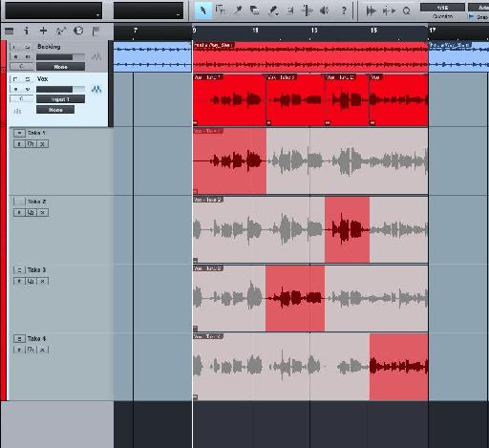Open the timebase dropdown beside Quantize
Viewport: 489px width, 448px height.
[478, 7]
